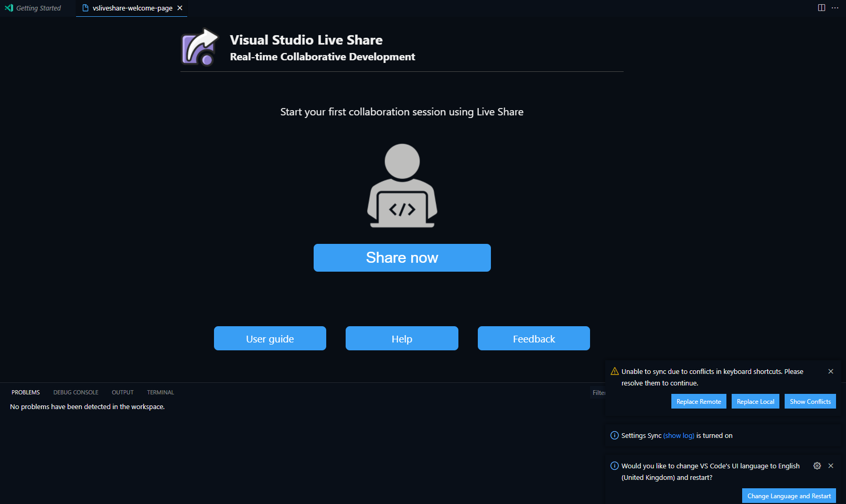Image resolution: width=846 pixels, height=504 pixels.
Task: Open the gear icon in language notification
Action: (817, 465)
